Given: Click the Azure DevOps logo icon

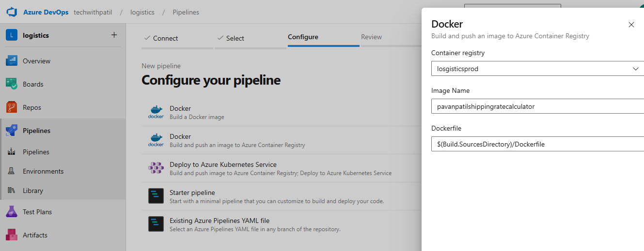Looking at the screenshot, I should point(12,12).
